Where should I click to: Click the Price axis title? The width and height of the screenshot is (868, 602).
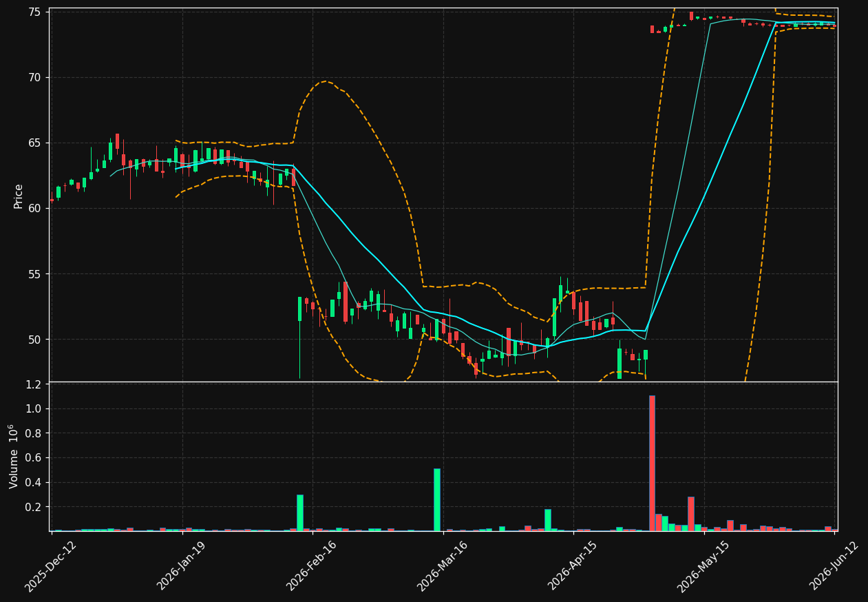pyautogui.click(x=19, y=196)
